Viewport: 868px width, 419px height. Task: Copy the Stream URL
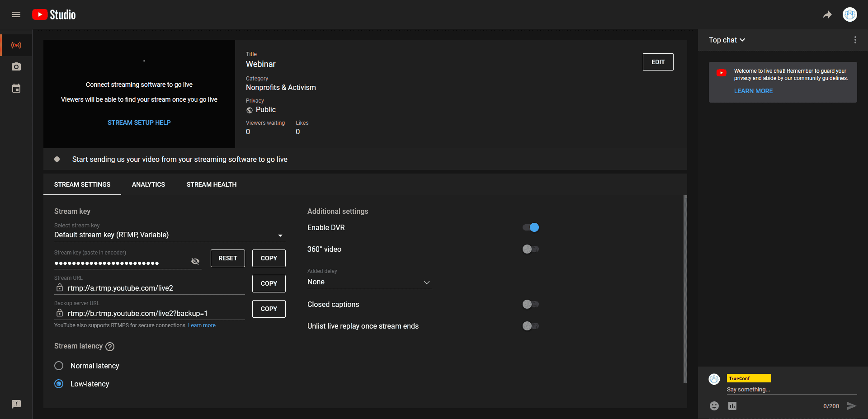click(269, 283)
